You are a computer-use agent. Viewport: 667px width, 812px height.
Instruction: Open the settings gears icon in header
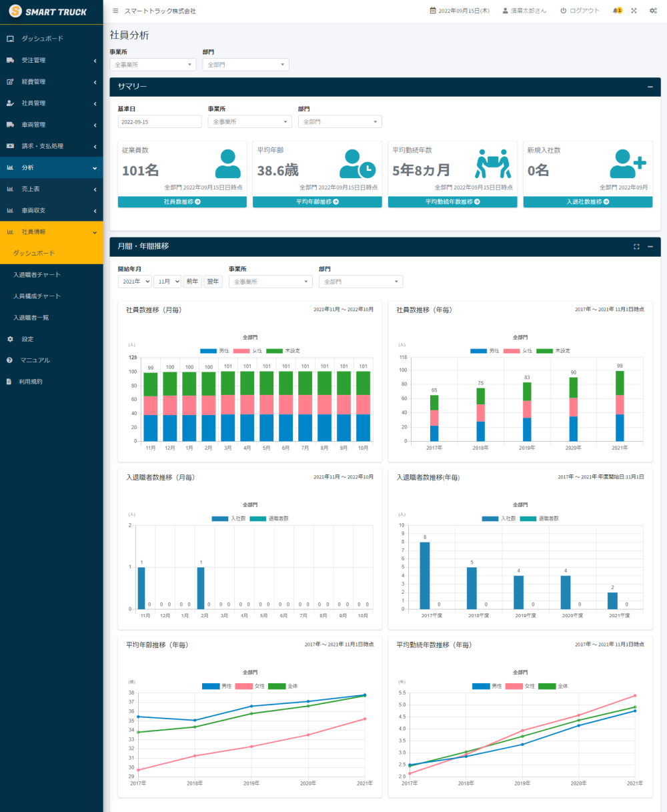click(x=652, y=11)
